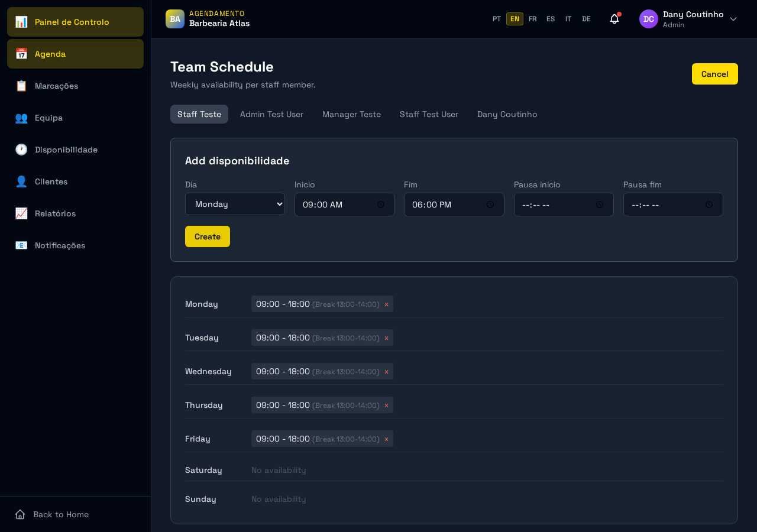Open time picker icon in Inicio field
Viewport: 757px width, 532px height.
[381, 205]
